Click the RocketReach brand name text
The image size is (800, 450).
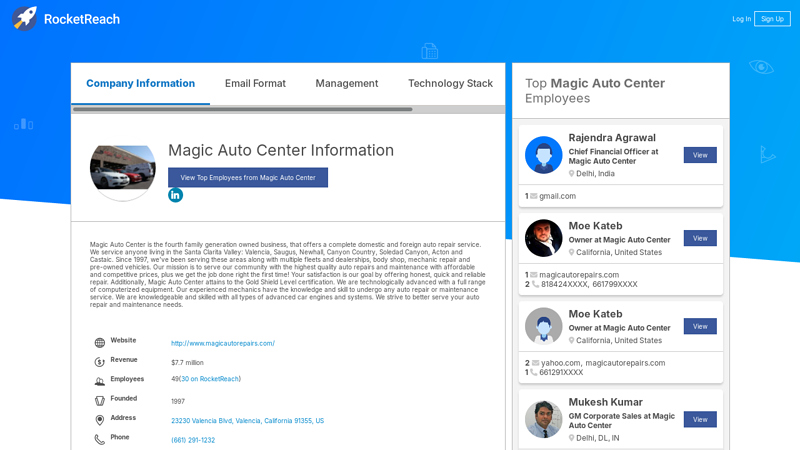pos(82,19)
